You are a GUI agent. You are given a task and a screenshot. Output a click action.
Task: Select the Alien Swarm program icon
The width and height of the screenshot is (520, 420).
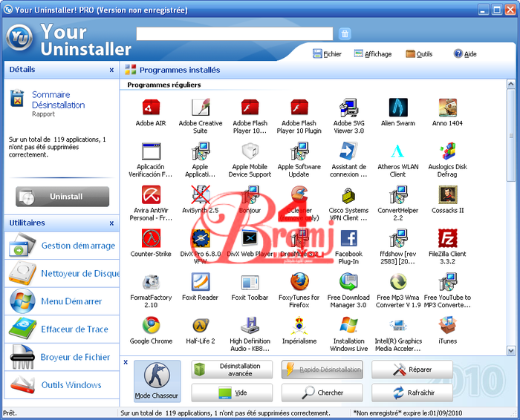click(x=398, y=108)
